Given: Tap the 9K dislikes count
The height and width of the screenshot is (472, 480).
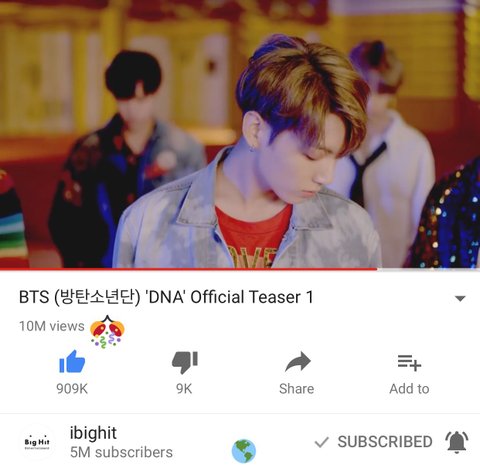Looking at the screenshot, I should point(184,389).
